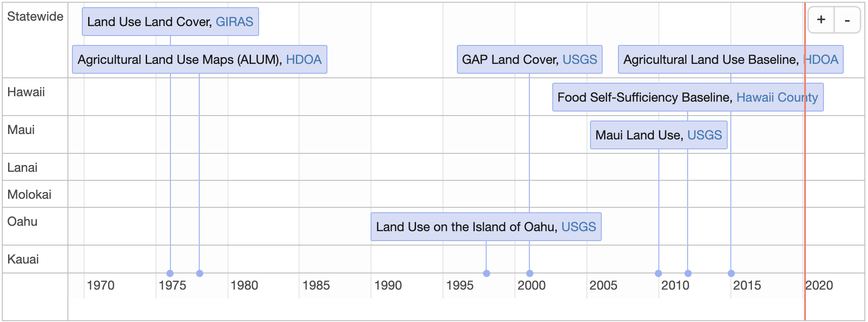868x322 pixels.
Task: Open the GIRAS link
Action: [x=234, y=22]
